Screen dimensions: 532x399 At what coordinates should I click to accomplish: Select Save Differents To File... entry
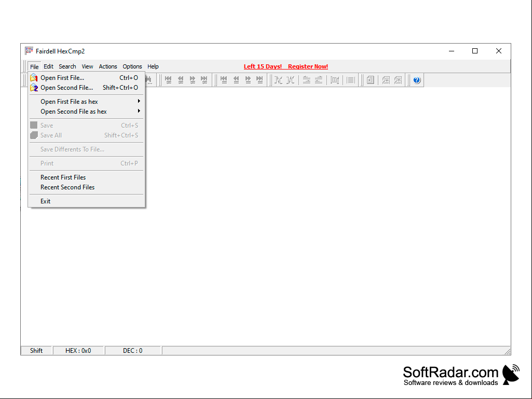pyautogui.click(x=87, y=149)
